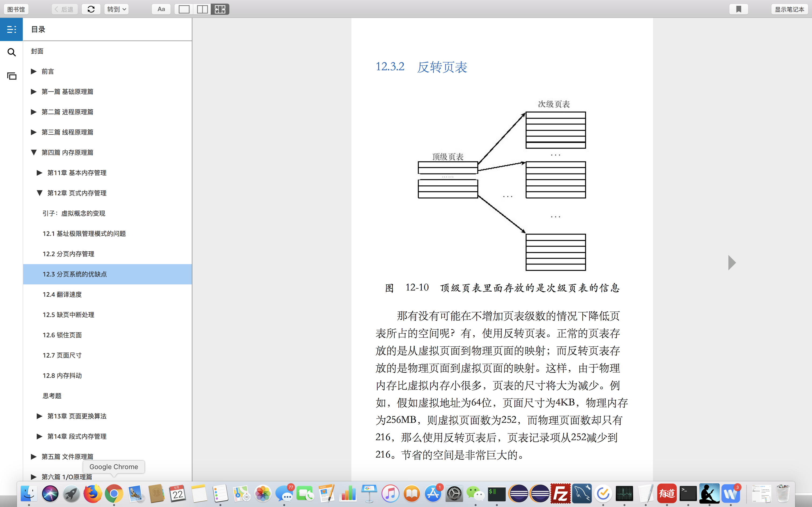This screenshot has width=812, height=507.
Task: Click the 图书馆 library button
Action: coord(16,9)
